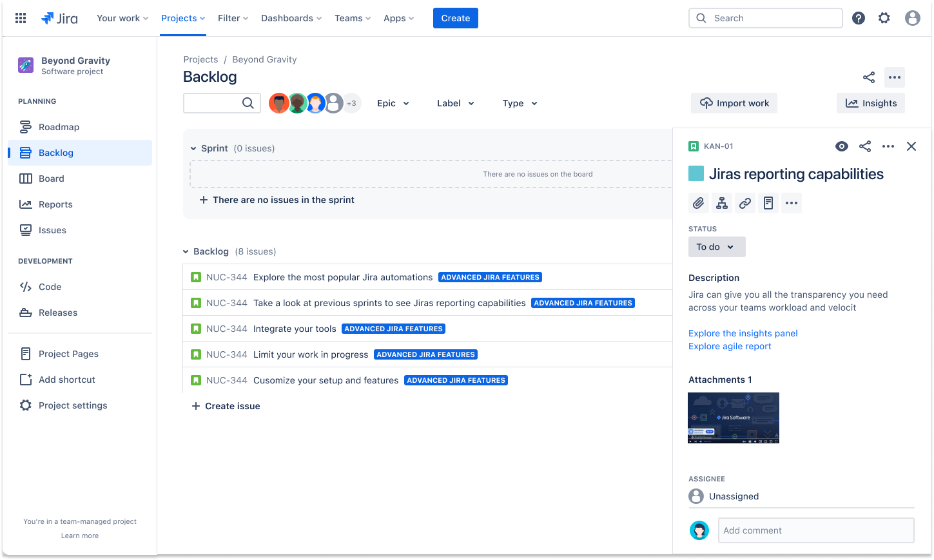Image resolution: width=934 pixels, height=560 pixels.
Task: Focus the Add comment field
Action: (x=816, y=530)
